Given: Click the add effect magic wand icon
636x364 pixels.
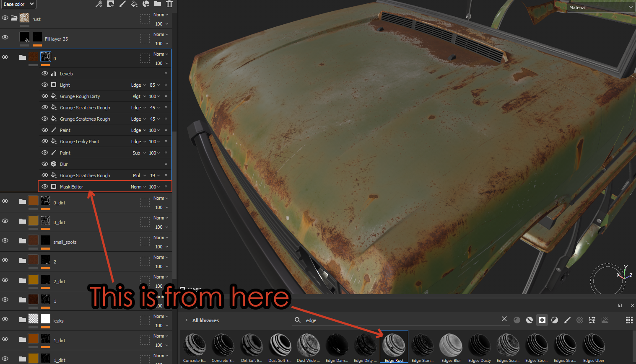Looking at the screenshot, I should (99, 4).
